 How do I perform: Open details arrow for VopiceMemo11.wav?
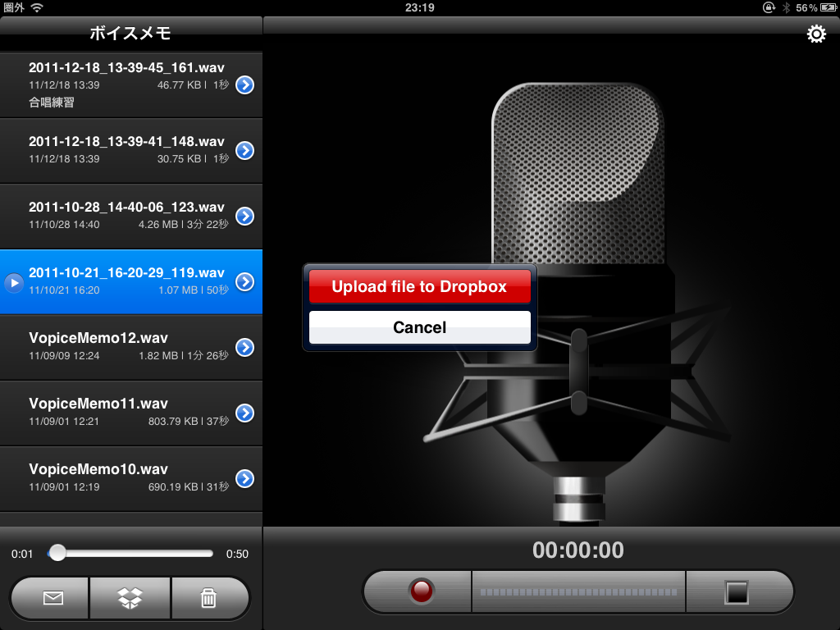pyautogui.click(x=244, y=413)
